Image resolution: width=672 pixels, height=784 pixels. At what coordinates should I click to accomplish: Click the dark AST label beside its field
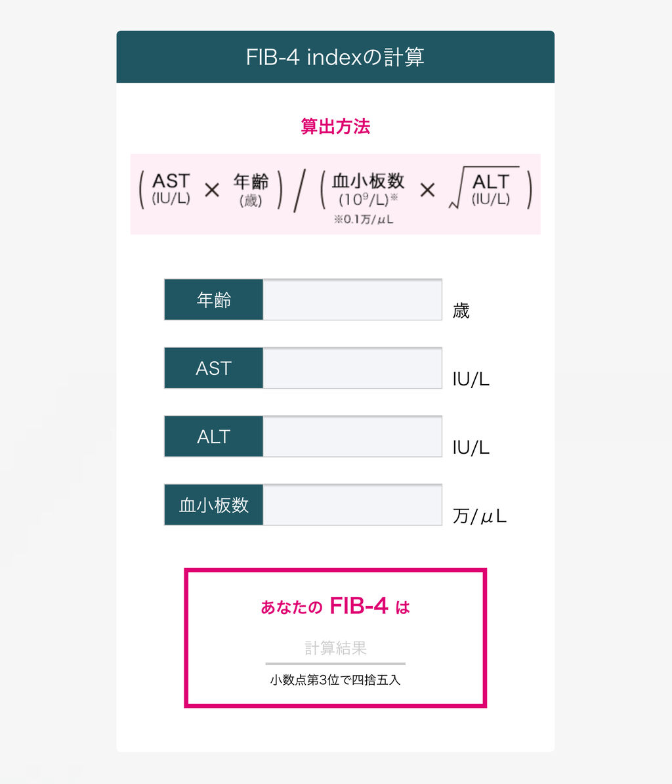214,368
